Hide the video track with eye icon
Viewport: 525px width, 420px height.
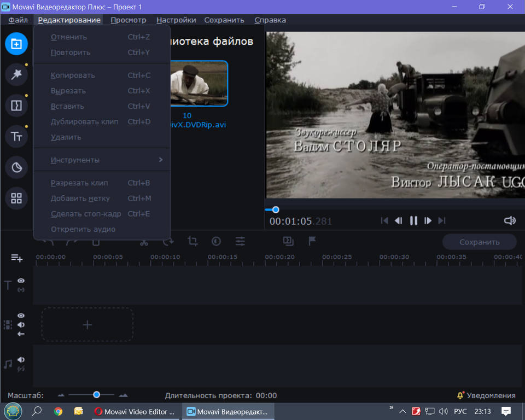[21, 316]
